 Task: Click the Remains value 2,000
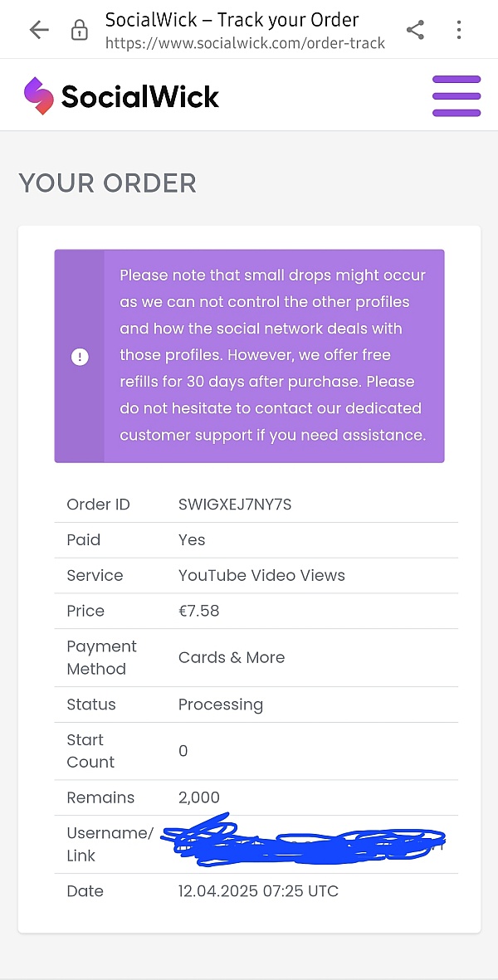pos(199,797)
